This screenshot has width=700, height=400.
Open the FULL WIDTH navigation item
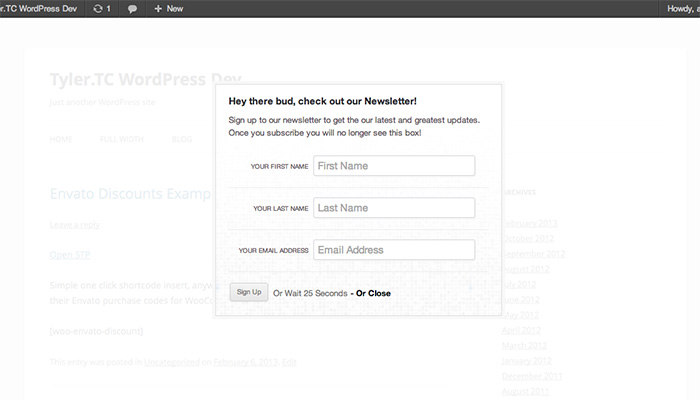(122, 139)
